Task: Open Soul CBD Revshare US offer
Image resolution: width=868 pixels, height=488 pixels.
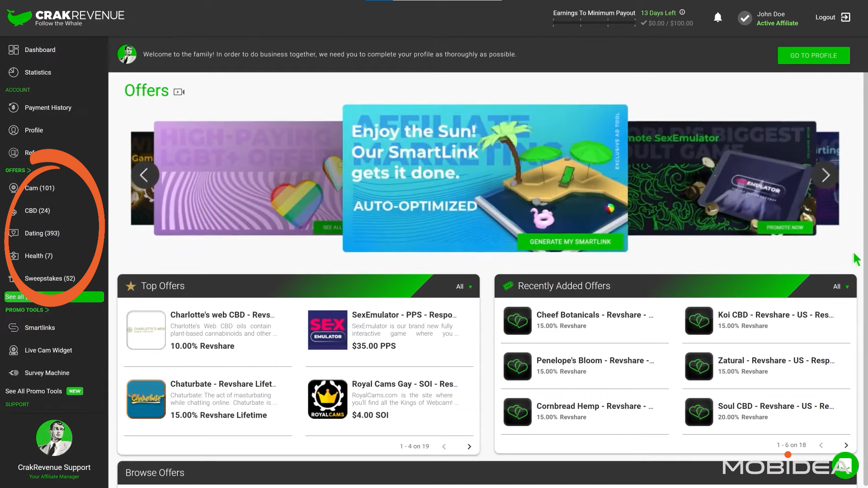Action: [776, 406]
